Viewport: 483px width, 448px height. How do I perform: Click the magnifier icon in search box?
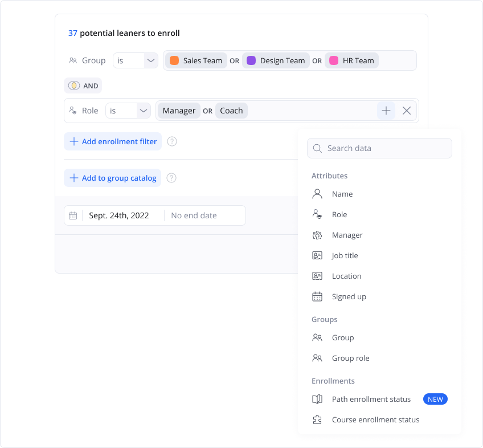pos(317,148)
